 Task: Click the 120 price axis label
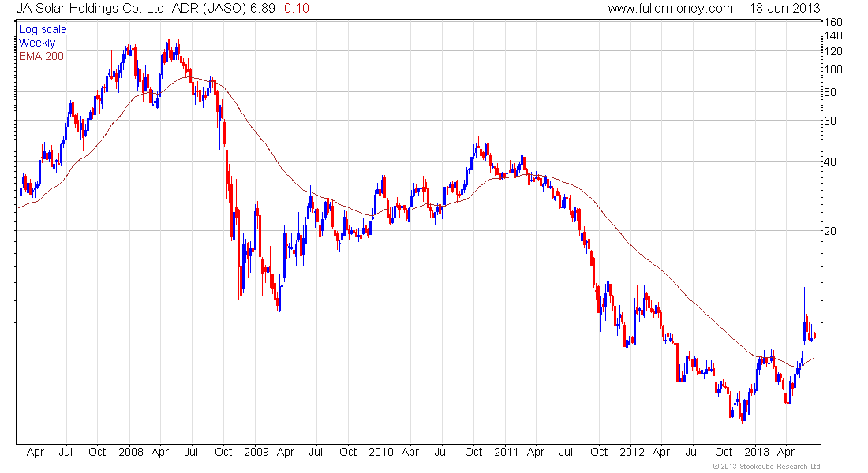[833, 51]
